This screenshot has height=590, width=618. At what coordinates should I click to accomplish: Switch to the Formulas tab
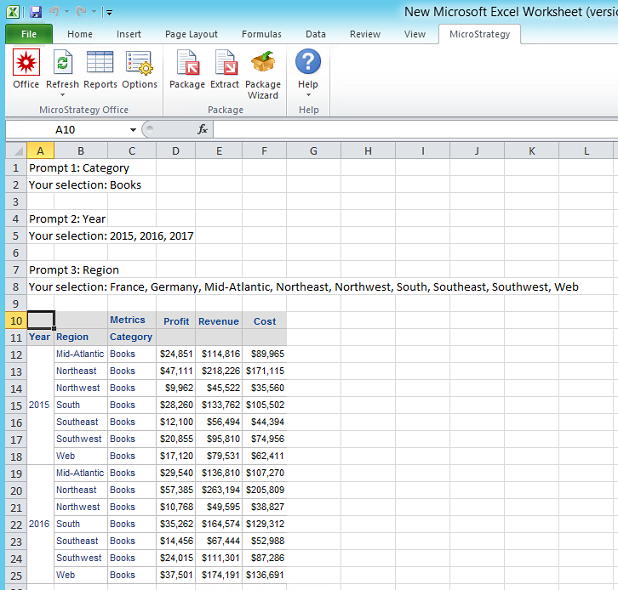261,34
